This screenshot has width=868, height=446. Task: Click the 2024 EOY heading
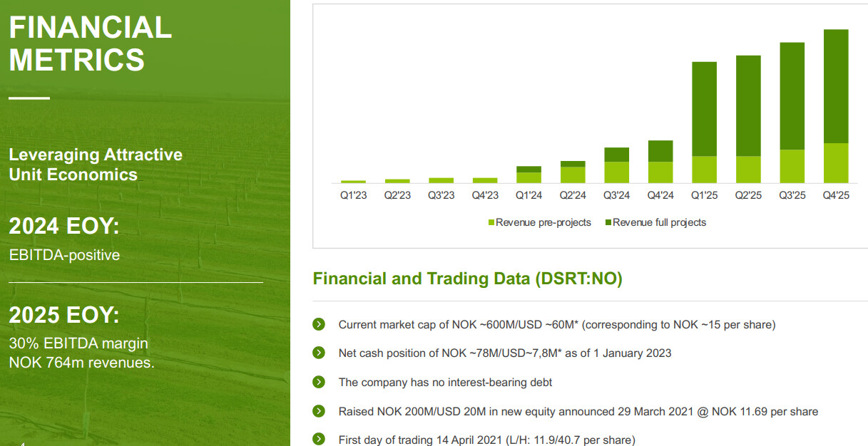(x=64, y=227)
